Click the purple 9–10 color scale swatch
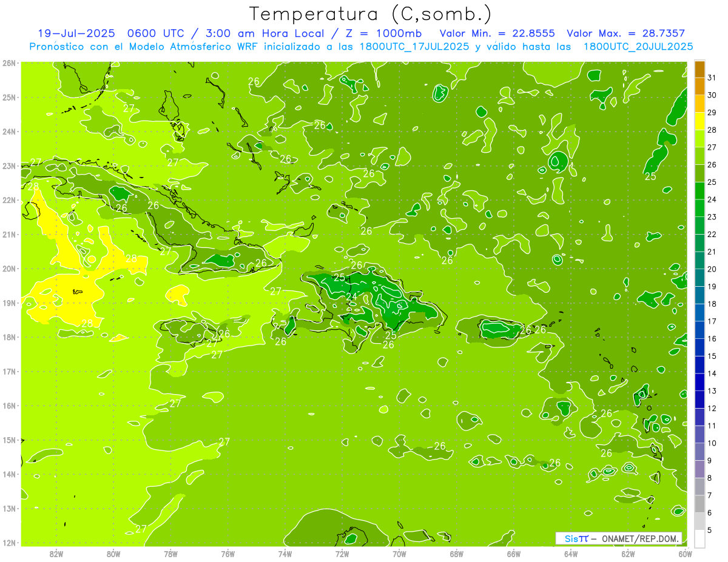Viewport: 728px width, 562px height. tap(699, 452)
